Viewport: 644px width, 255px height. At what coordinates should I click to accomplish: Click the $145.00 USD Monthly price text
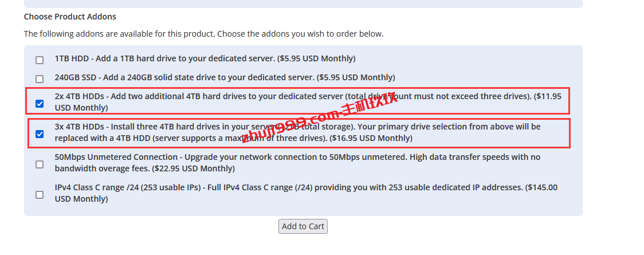(306, 193)
